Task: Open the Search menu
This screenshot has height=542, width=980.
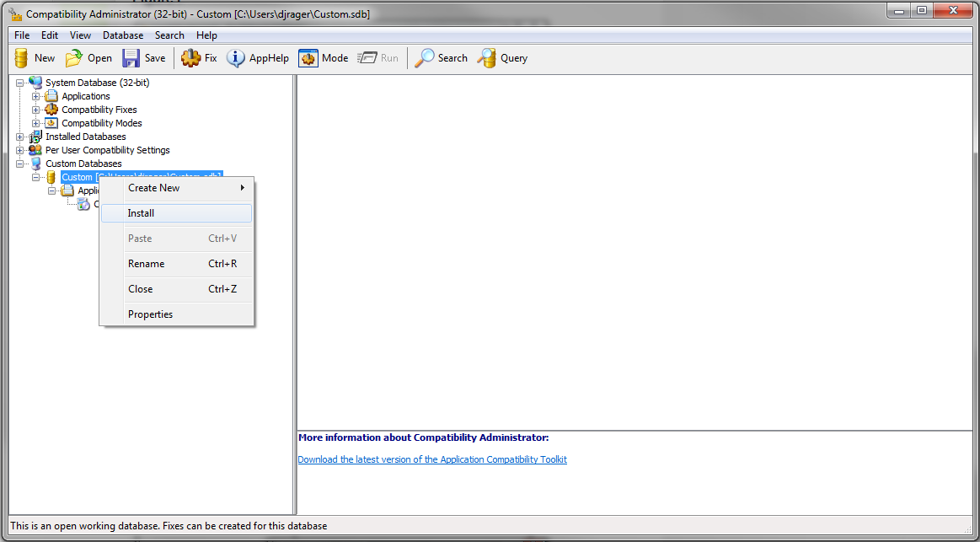Action: [169, 35]
